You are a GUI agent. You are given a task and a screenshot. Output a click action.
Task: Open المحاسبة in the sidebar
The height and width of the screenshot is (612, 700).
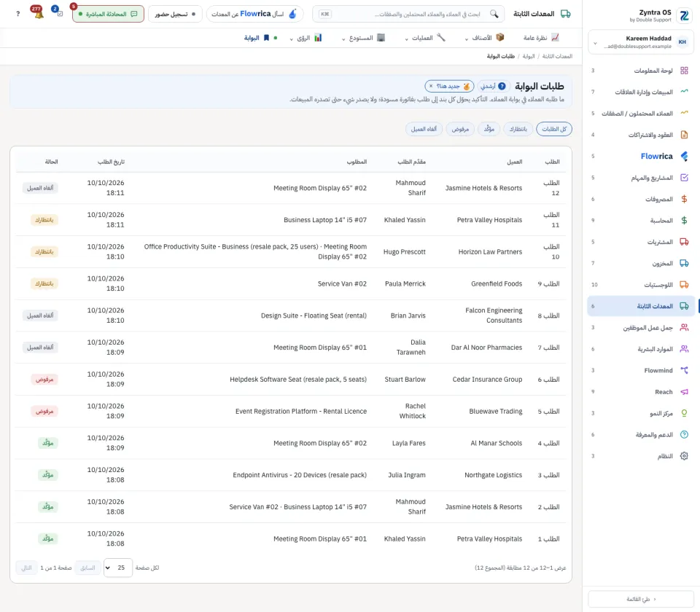click(641, 220)
